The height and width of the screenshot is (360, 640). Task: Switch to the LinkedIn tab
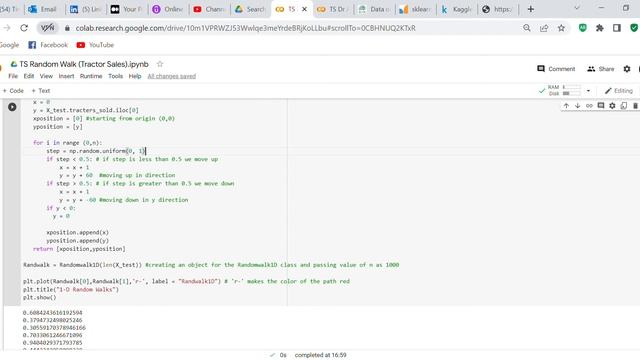pos(85,9)
